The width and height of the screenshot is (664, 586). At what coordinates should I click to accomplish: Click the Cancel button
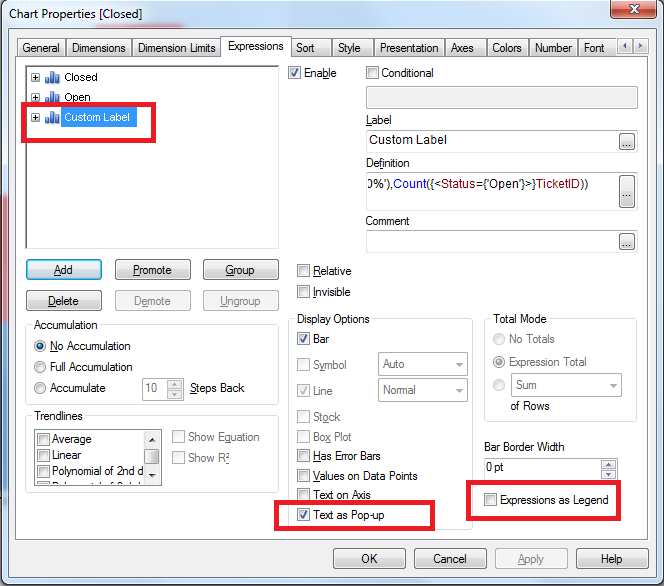click(x=450, y=558)
